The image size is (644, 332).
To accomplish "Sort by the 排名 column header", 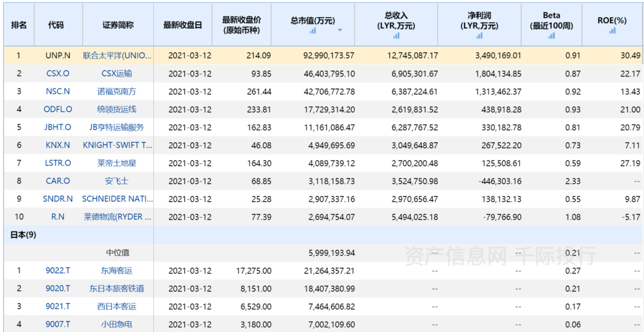I will pos(19,24).
